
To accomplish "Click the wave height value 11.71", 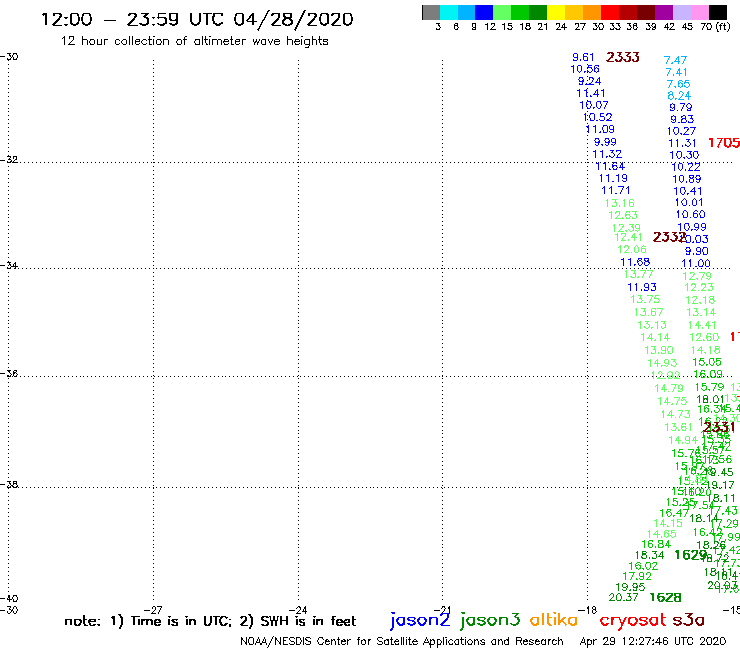I will 615,190.
